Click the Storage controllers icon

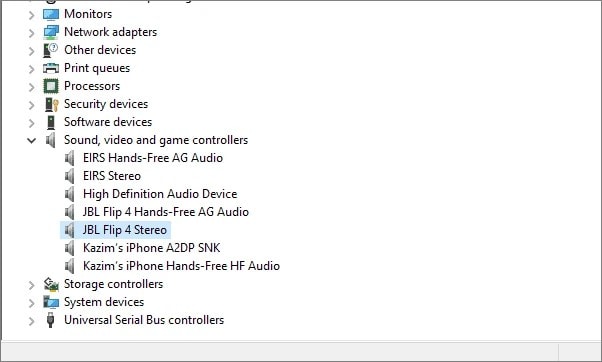pos(51,284)
